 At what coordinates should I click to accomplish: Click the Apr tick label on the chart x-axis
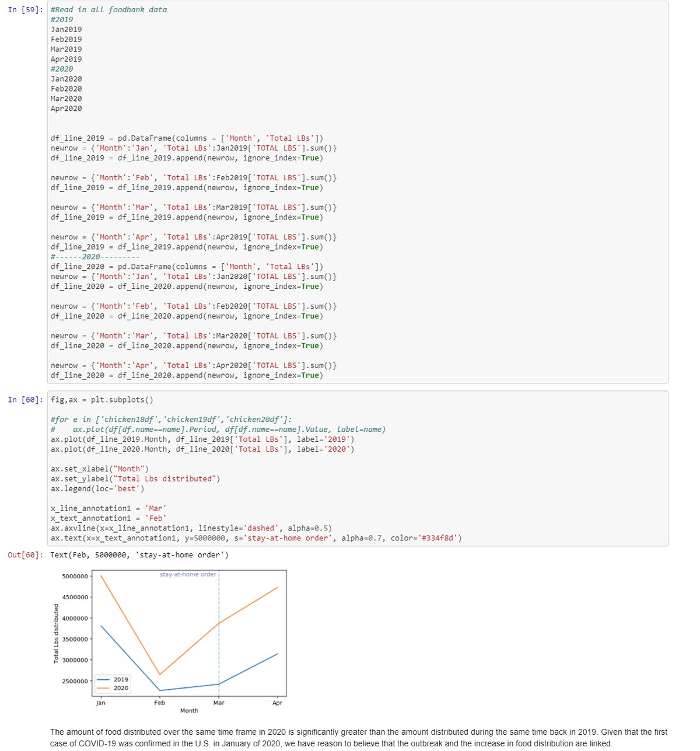278,703
